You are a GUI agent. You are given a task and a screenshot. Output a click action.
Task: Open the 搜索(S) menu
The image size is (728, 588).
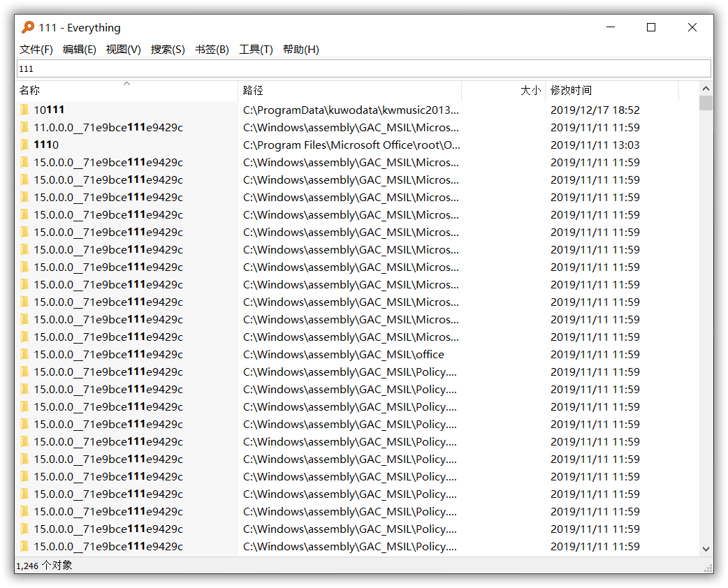168,50
